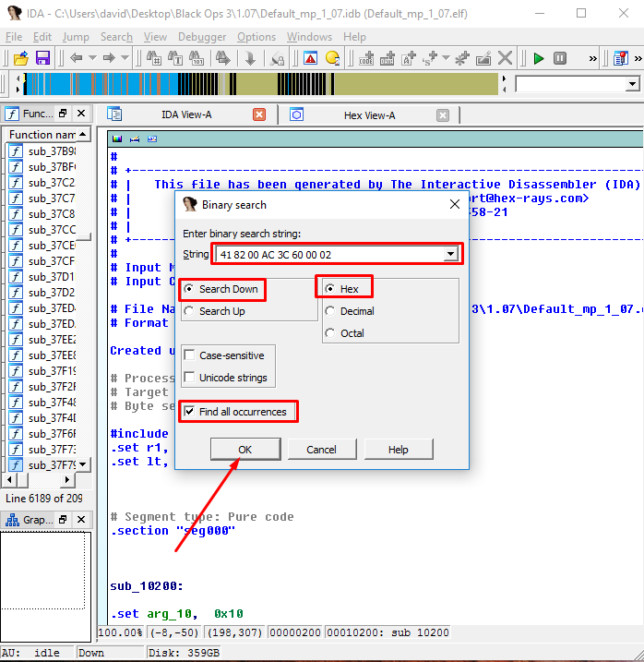The image size is (644, 662).
Task: Click the binary search binoculars icon
Action: coord(196,58)
